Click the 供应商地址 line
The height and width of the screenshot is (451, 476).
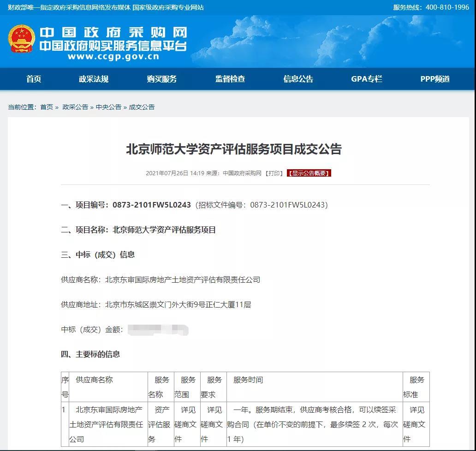[x=156, y=304]
